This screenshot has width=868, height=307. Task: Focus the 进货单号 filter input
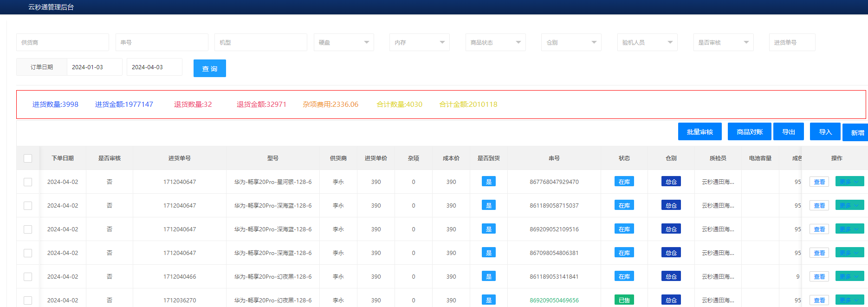(792, 42)
